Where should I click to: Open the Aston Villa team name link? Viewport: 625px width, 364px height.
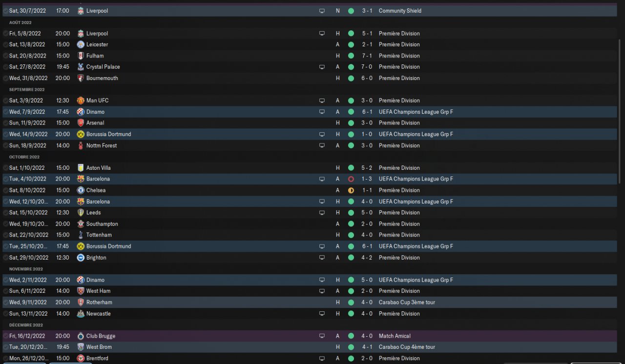click(99, 168)
